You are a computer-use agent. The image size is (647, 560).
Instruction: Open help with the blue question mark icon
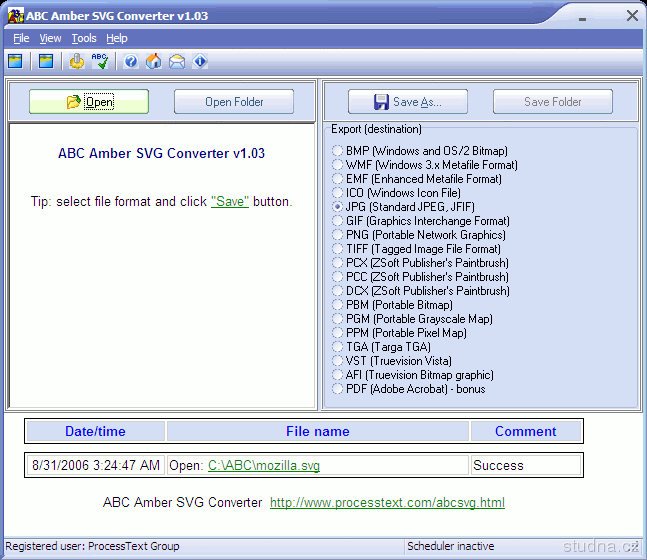(131, 61)
